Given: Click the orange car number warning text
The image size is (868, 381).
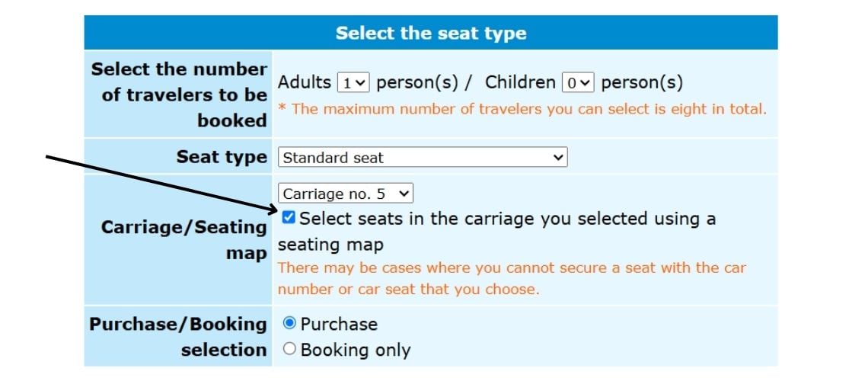Looking at the screenshot, I should coord(512,279).
